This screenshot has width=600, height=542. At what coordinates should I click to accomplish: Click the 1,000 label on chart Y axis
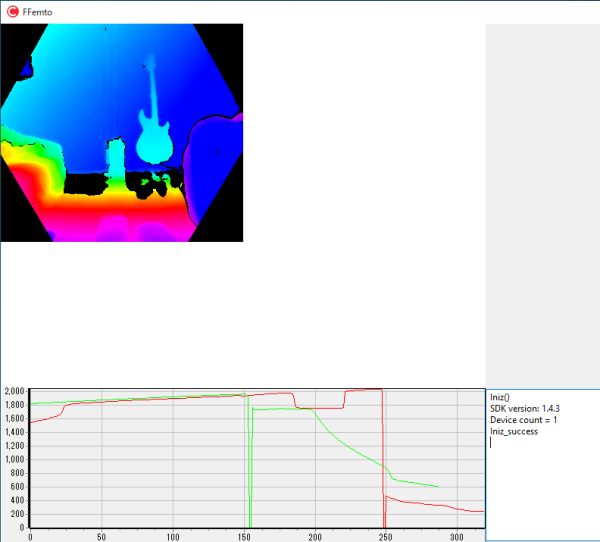(15, 459)
